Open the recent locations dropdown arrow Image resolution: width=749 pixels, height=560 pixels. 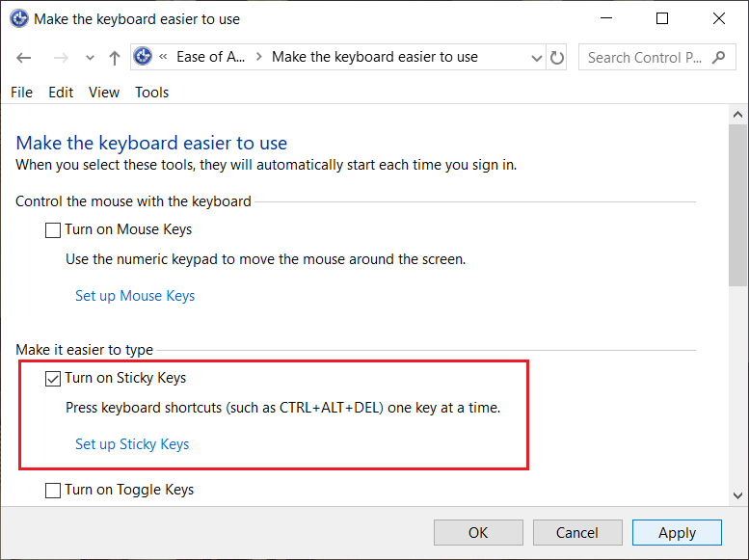click(90, 58)
